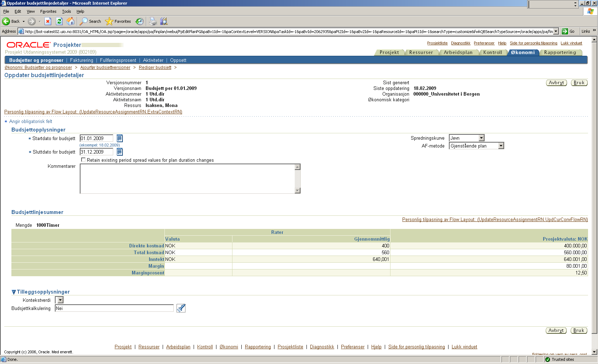Select the Fakturering subtab
Image resolution: width=598 pixels, height=364 pixels.
(x=82, y=60)
